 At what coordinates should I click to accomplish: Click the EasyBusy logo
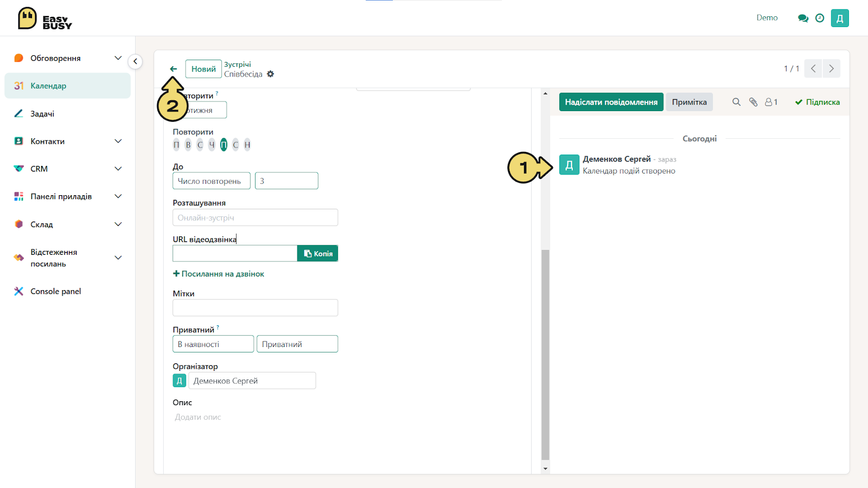[44, 18]
